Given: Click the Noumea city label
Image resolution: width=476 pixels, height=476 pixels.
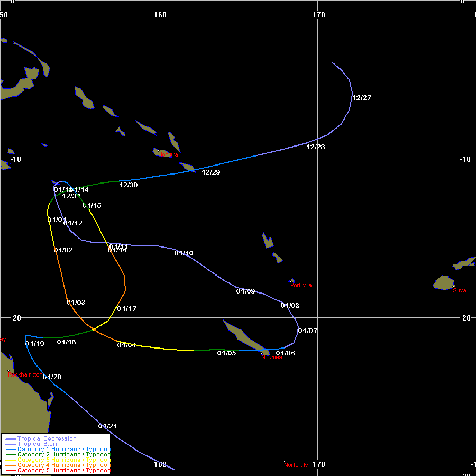Looking at the screenshot, I should (x=271, y=357).
